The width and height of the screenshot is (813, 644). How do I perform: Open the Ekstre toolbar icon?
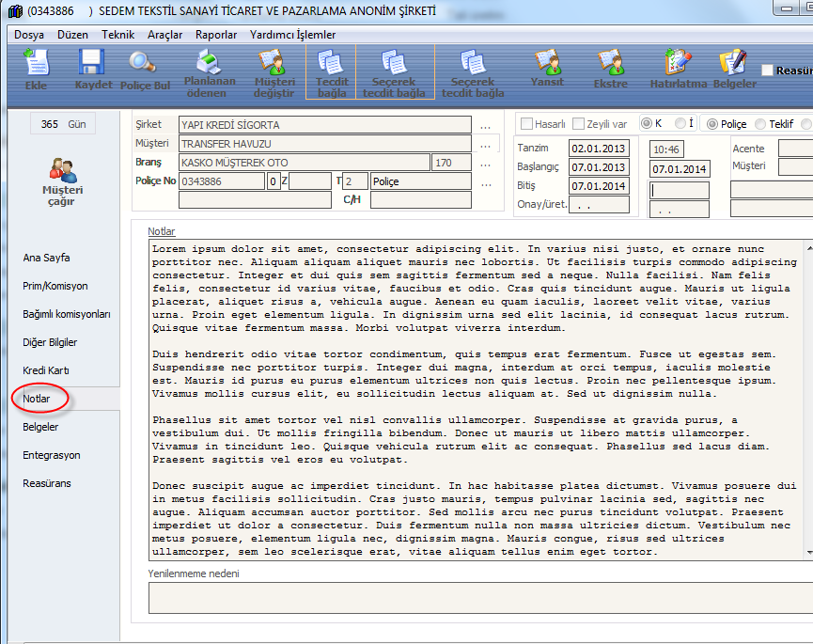(610, 70)
